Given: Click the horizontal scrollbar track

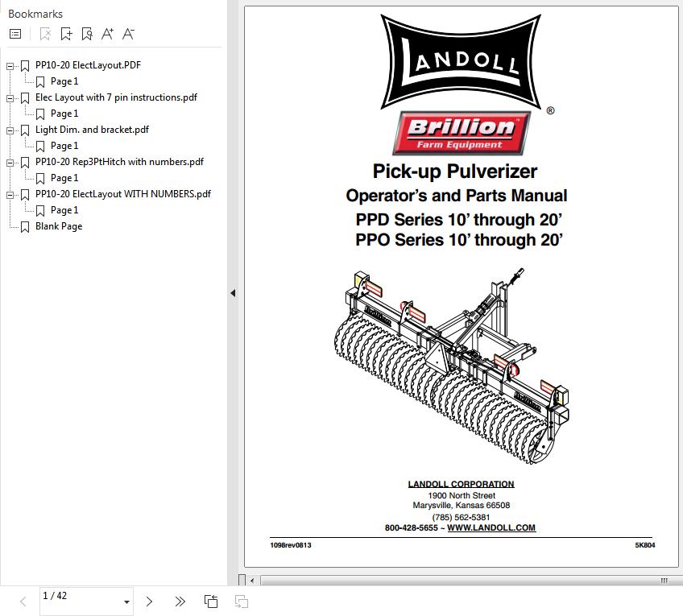Looking at the screenshot, I should [x=472, y=581].
